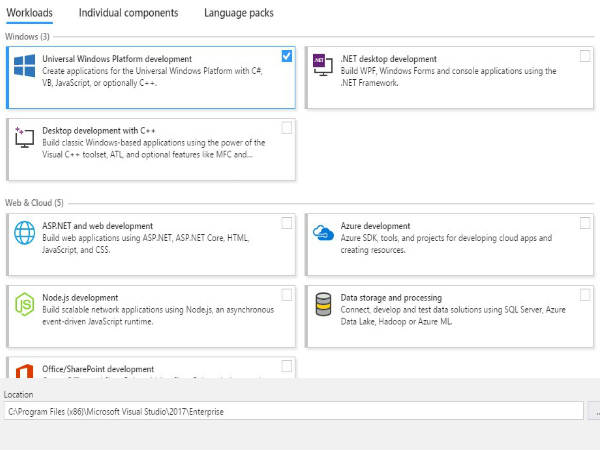
Task: Click the .NET desktop development icon
Action: click(322, 63)
